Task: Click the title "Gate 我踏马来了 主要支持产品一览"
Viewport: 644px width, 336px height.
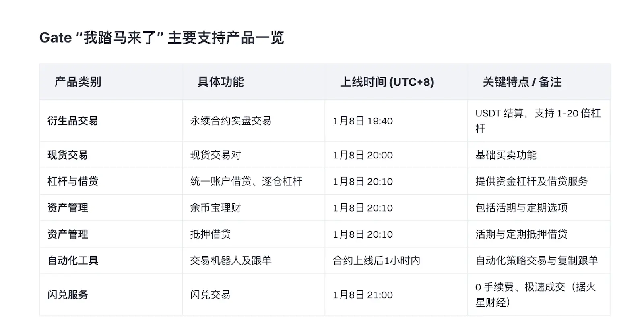Action: coord(161,38)
